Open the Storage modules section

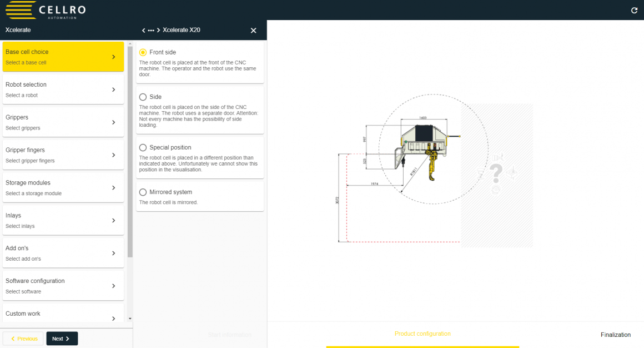click(x=63, y=187)
